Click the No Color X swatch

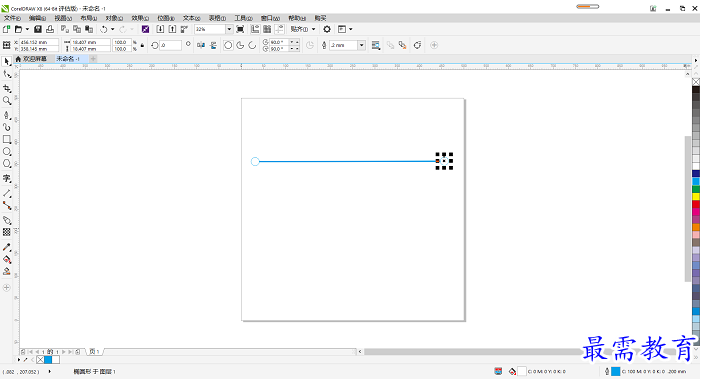(696, 82)
